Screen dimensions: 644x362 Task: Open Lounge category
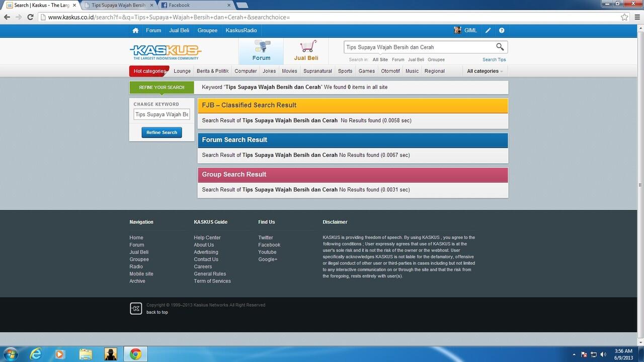[x=182, y=71]
